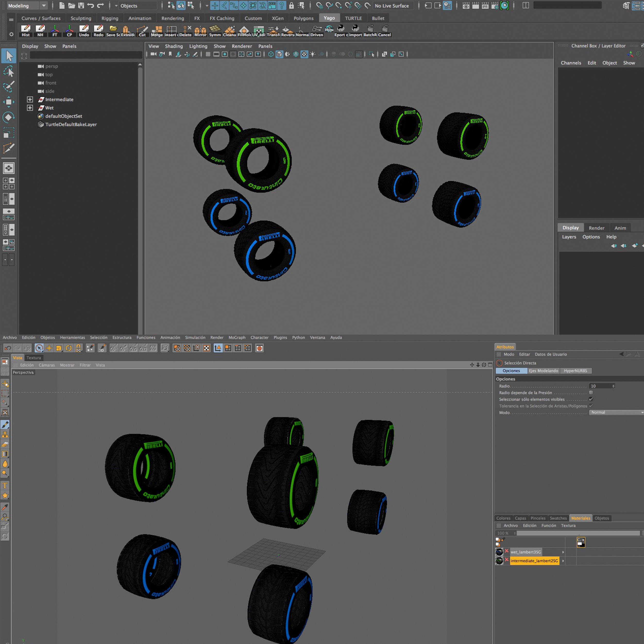The image size is (644, 644).
Task: Select the BodyPaint brush tool
Action: tap(5, 424)
